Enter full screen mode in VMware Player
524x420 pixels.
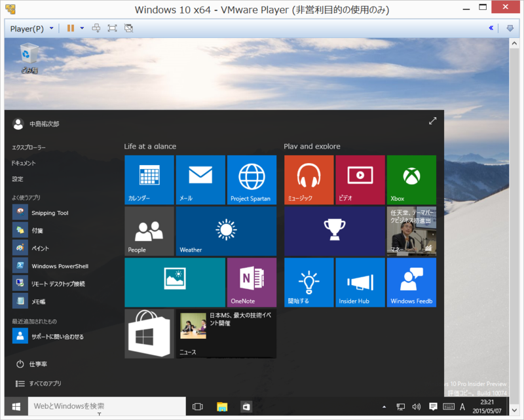[x=112, y=28]
